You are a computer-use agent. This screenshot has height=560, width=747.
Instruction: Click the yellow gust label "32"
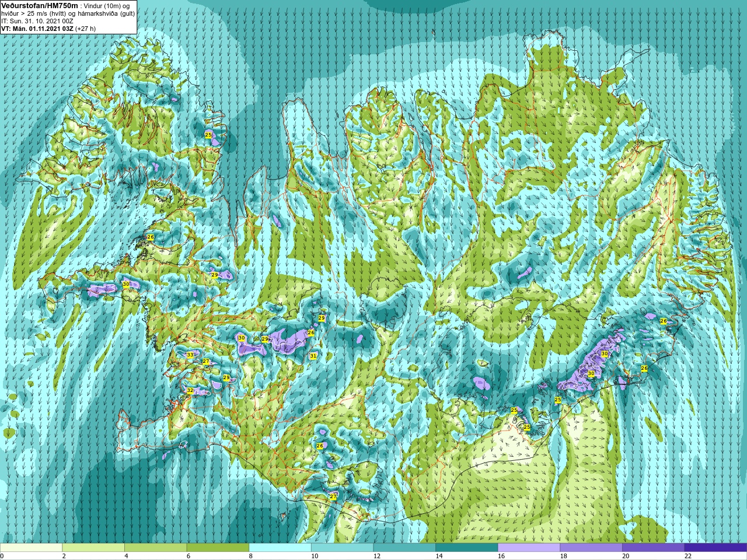190,390
